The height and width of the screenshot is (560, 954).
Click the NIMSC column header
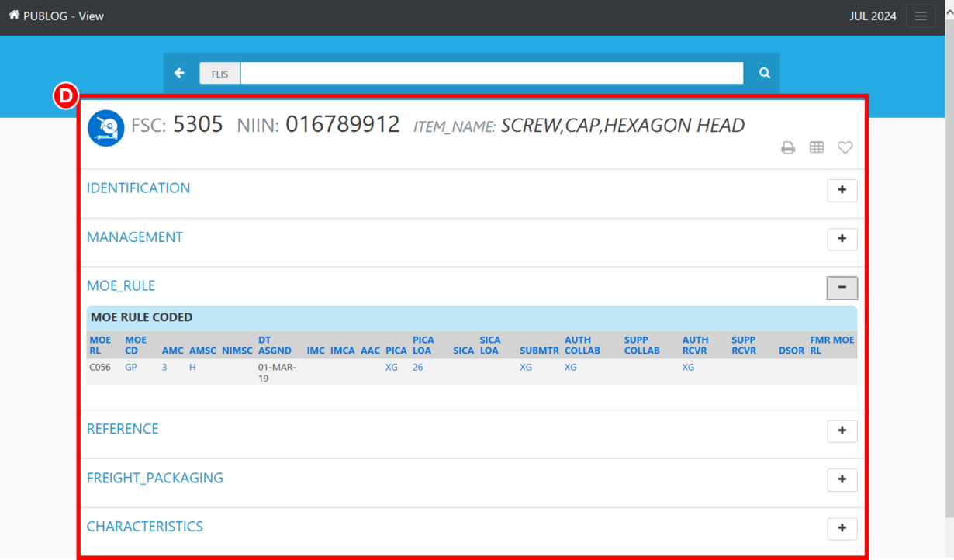click(237, 351)
